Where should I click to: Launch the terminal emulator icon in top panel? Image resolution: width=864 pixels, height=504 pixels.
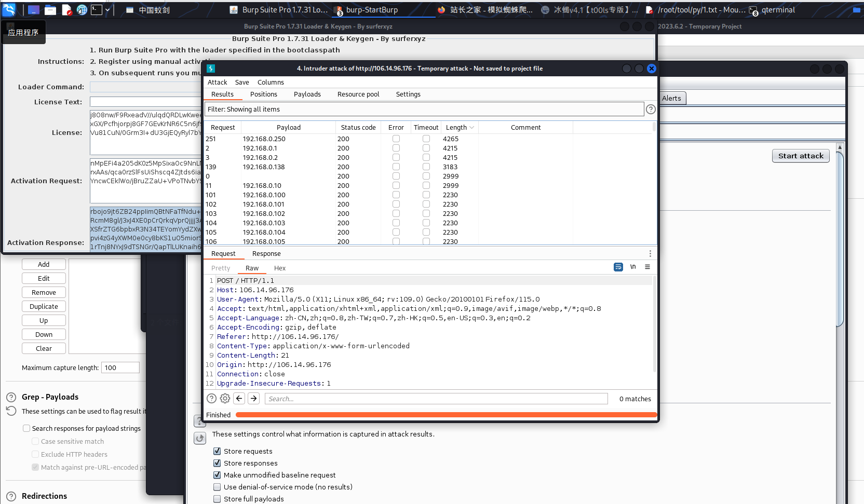click(x=97, y=10)
